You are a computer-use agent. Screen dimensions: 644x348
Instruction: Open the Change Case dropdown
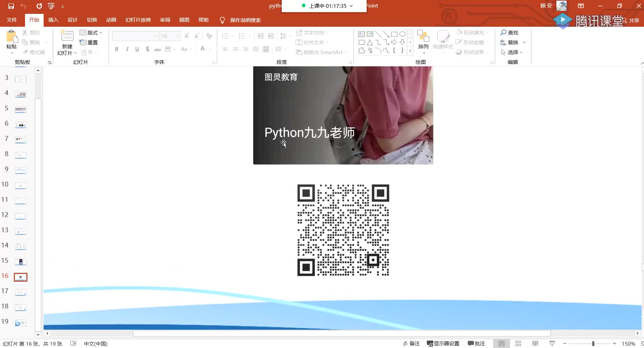186,49
